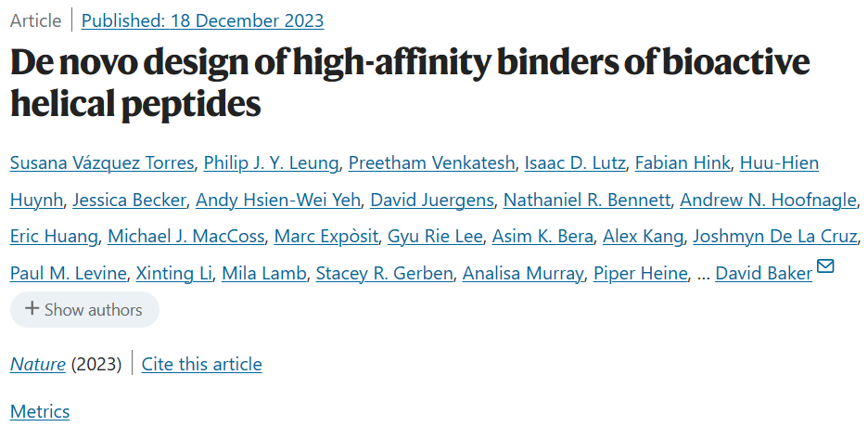Viewport: 868px width, 427px height.
Task: Click Cite this article link
Action: pyautogui.click(x=201, y=365)
